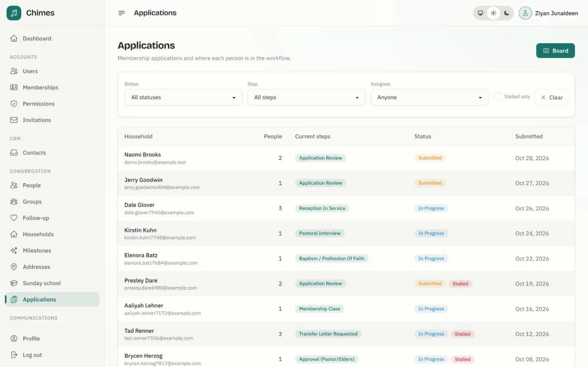The height and width of the screenshot is (367, 588).
Task: Click the Milestones sparkle icon
Action: (14, 250)
